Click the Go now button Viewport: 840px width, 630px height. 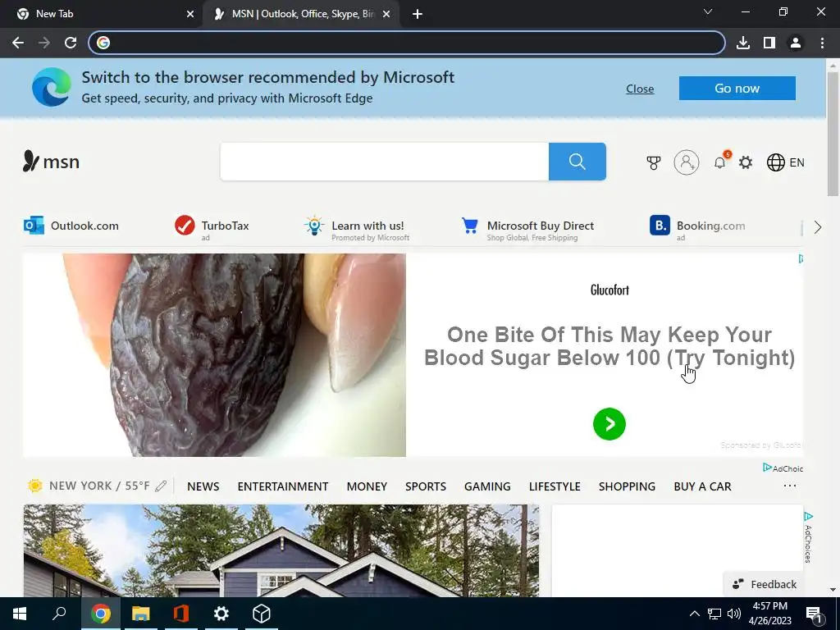point(737,89)
